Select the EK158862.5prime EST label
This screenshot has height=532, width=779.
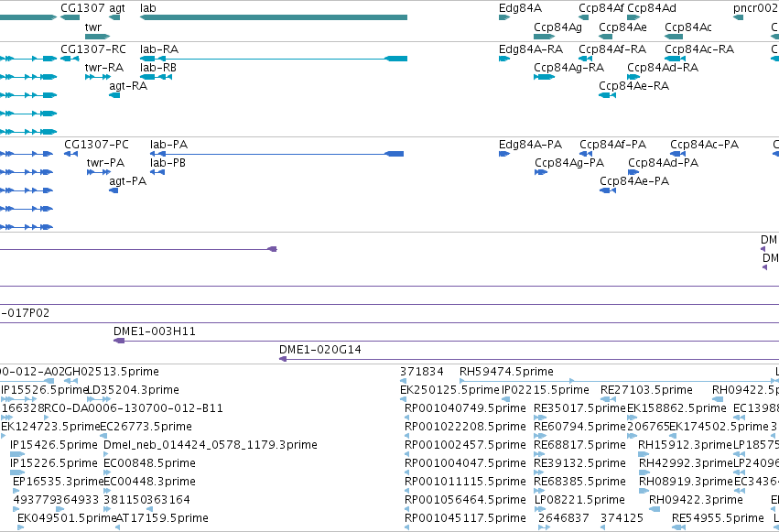[x=676, y=408]
